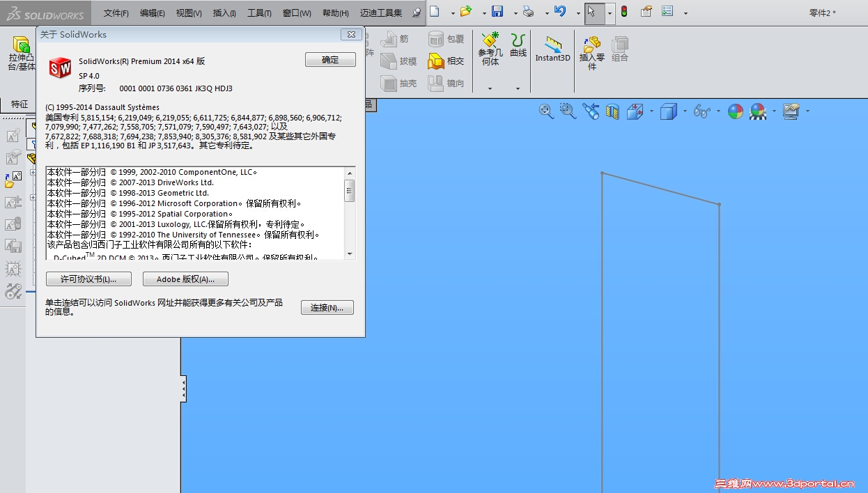This screenshot has width=868, height=493.
Task: Click the Undo arrow icon
Action: [x=560, y=12]
